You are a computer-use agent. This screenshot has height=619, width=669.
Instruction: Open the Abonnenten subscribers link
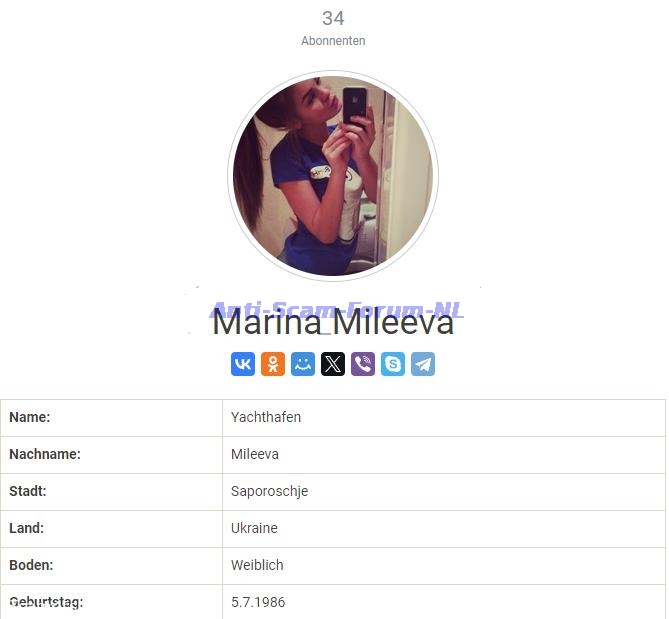(x=333, y=41)
